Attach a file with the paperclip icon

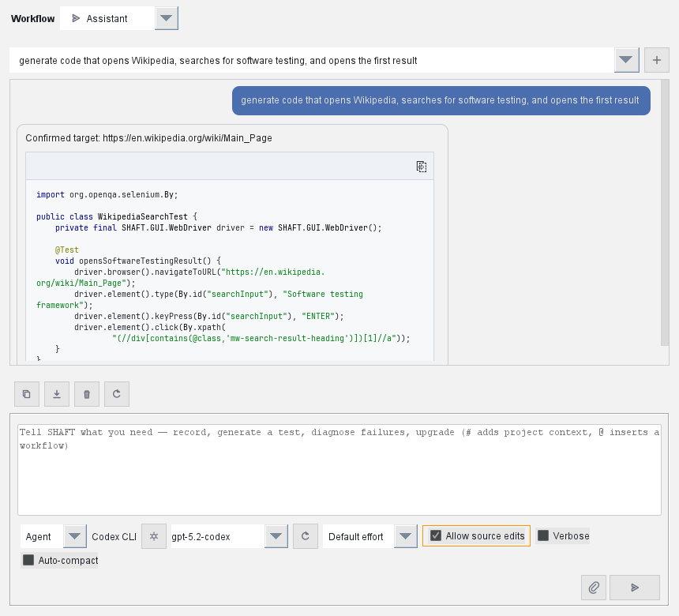point(594,588)
